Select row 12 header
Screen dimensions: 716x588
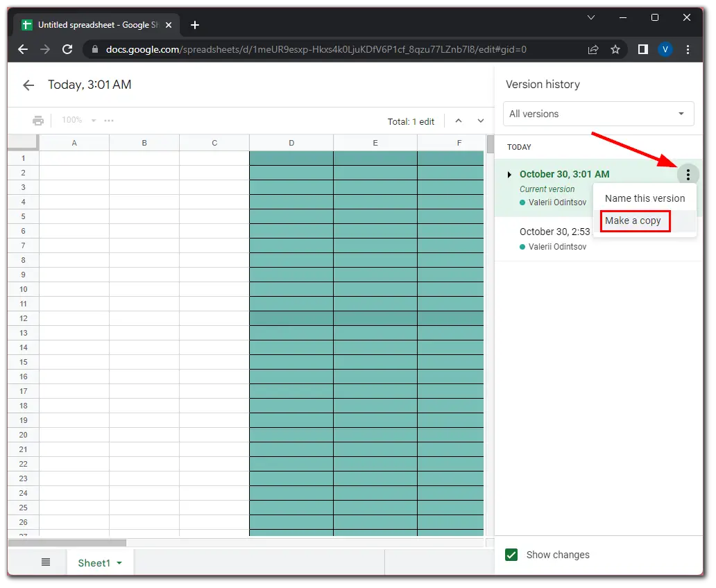point(24,318)
